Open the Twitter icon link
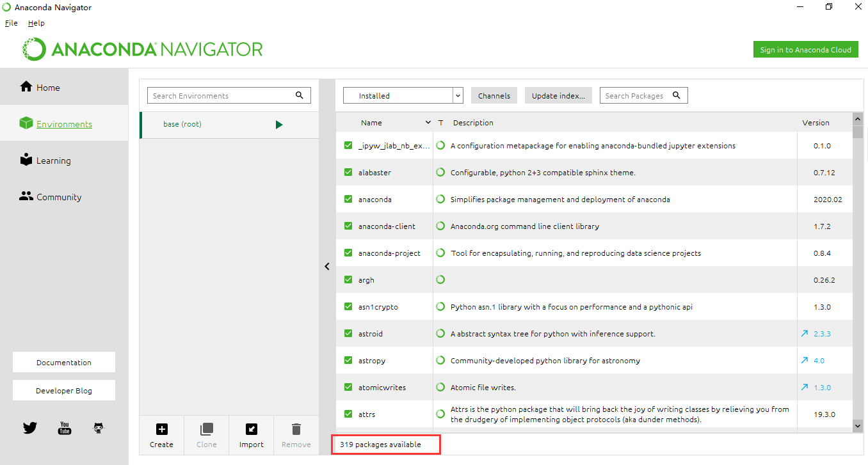The image size is (868, 465). (30, 428)
